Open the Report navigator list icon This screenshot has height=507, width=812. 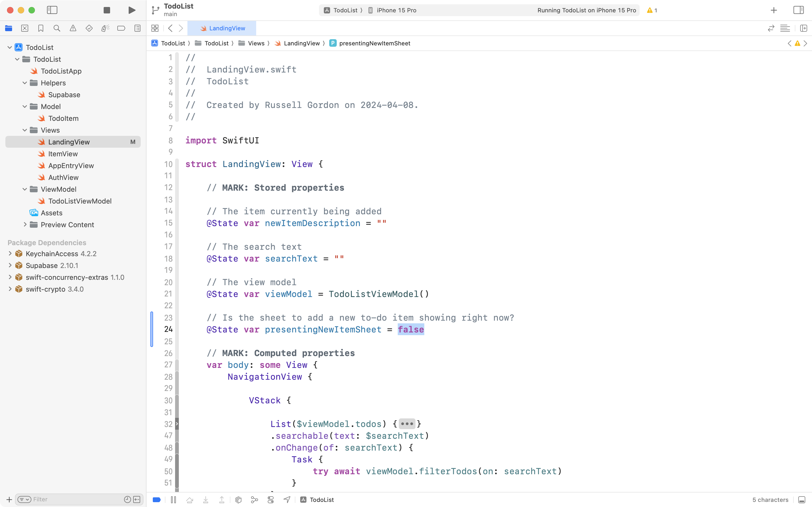137,28
